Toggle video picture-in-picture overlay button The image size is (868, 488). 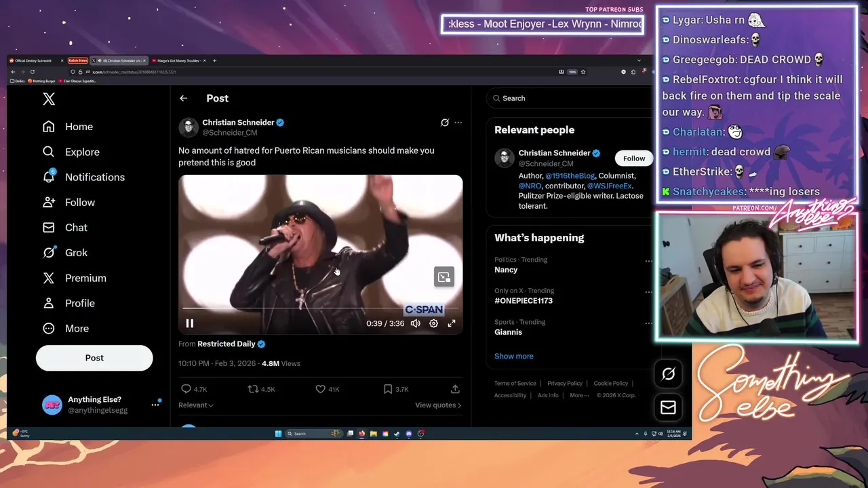pyautogui.click(x=444, y=277)
